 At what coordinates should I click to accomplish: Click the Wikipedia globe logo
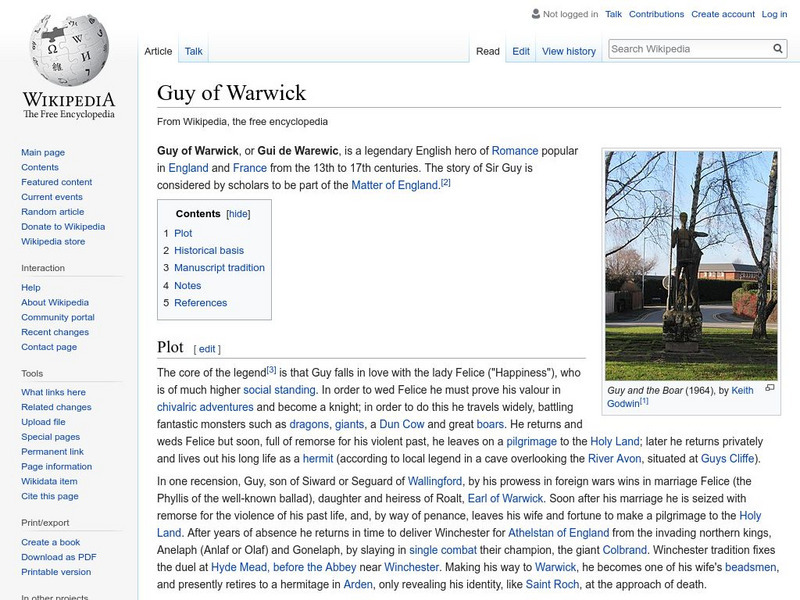(69, 49)
